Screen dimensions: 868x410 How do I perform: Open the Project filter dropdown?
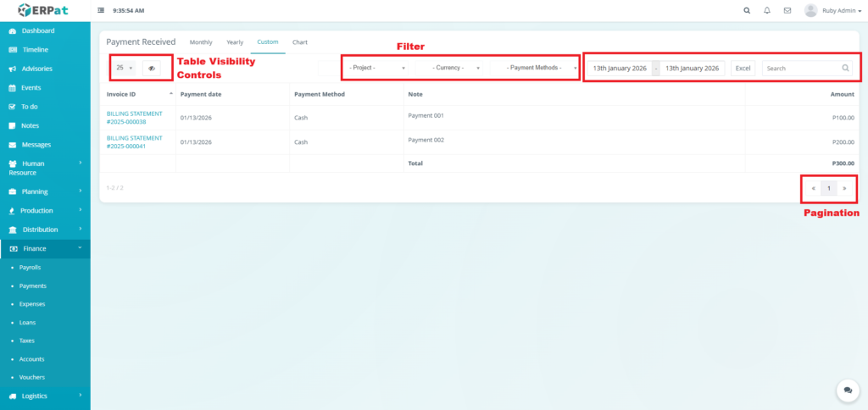(x=376, y=68)
